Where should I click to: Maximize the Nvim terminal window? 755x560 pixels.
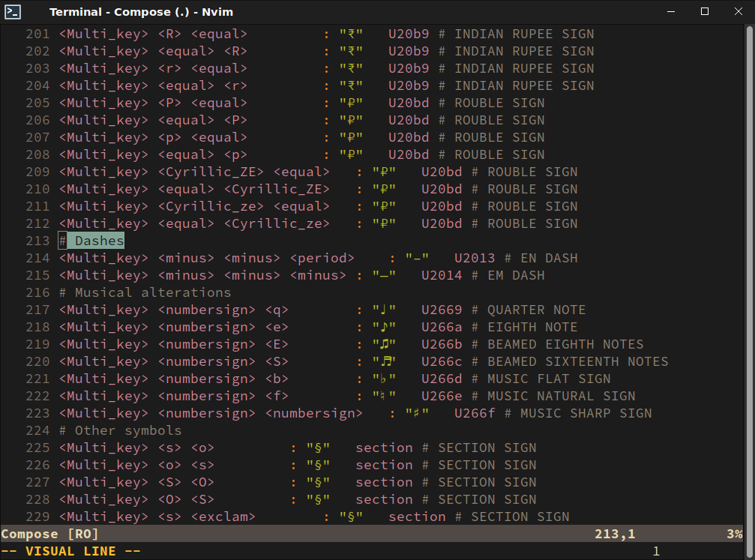(705, 11)
